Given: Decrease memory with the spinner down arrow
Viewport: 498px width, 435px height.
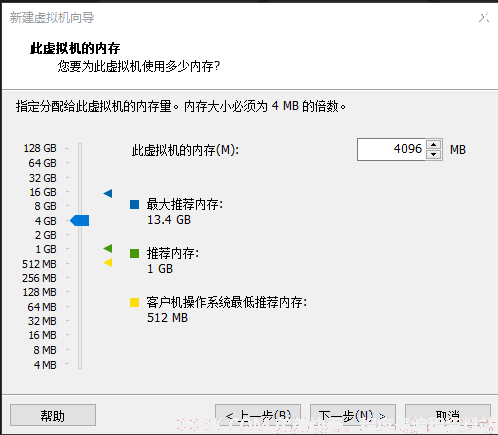Looking at the screenshot, I should [x=433, y=154].
